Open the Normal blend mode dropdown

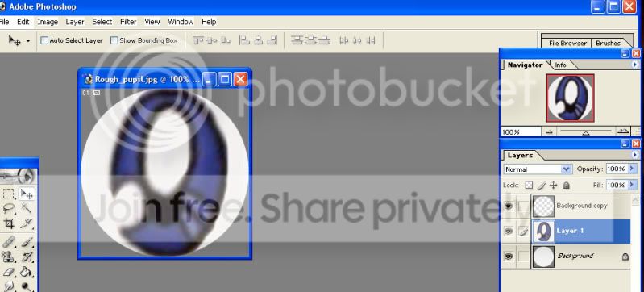[x=538, y=169]
